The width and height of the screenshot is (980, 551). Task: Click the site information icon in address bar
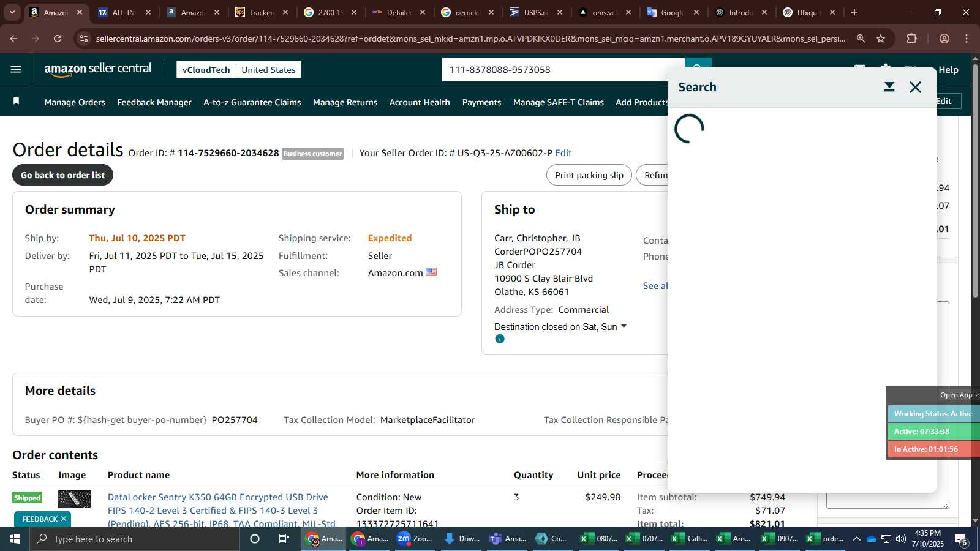pyautogui.click(x=84, y=39)
